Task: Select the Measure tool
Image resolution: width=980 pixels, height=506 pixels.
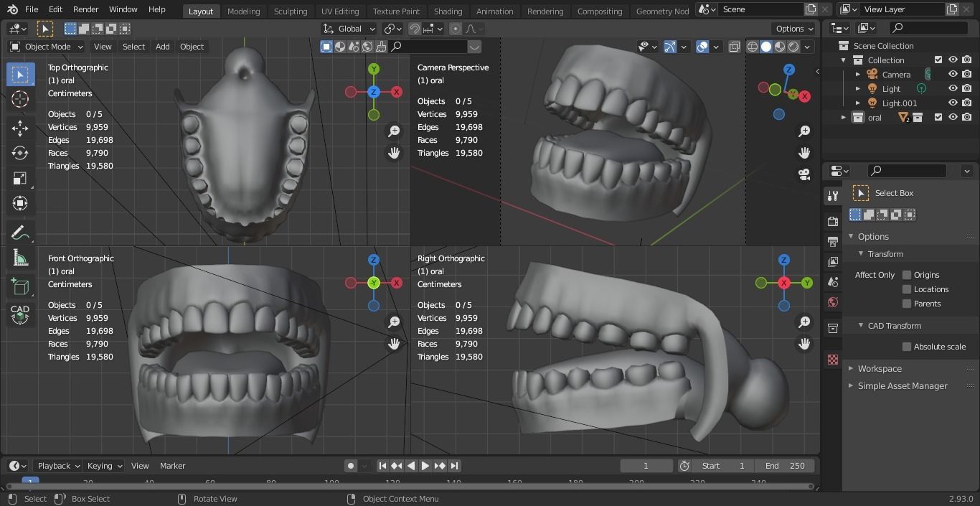Action: click(x=20, y=258)
